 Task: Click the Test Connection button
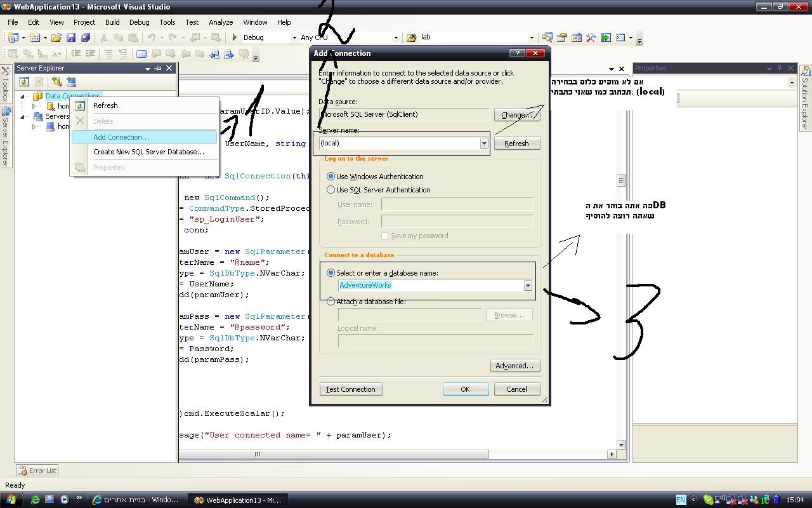(x=350, y=389)
